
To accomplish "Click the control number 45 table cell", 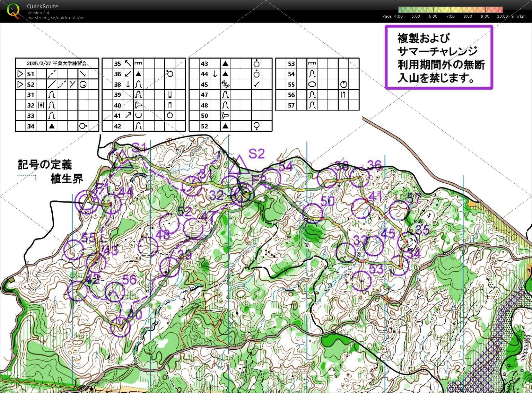I will click(204, 85).
